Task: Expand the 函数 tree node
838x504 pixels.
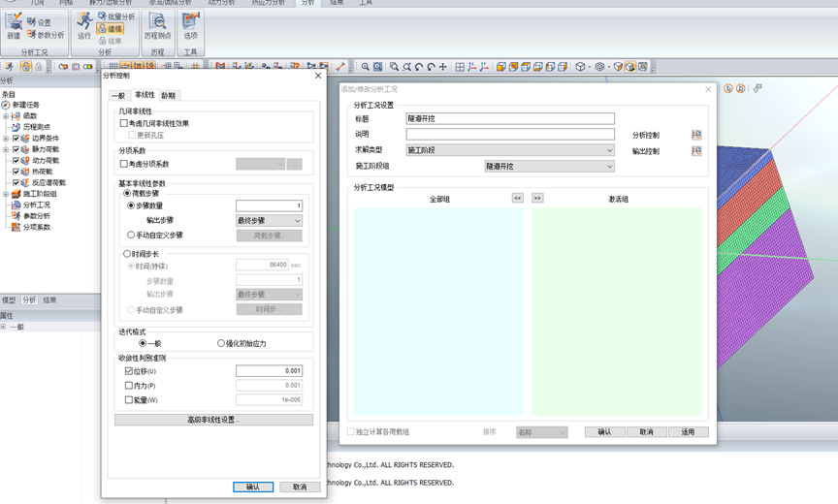Action: [x=6, y=116]
